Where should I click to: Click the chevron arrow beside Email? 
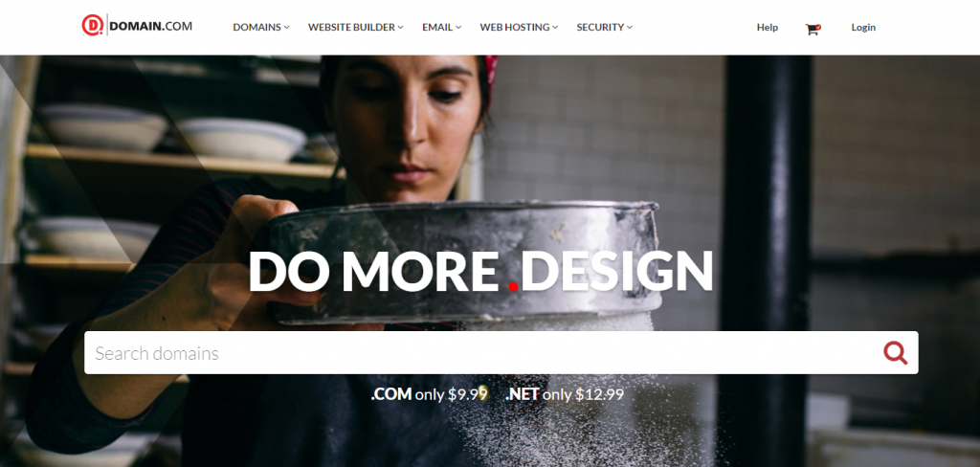click(x=458, y=28)
